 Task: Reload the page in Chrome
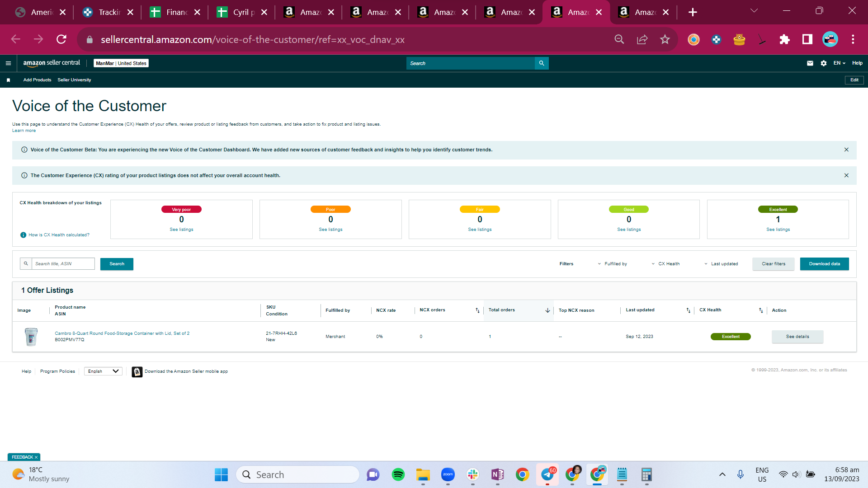pos(61,39)
